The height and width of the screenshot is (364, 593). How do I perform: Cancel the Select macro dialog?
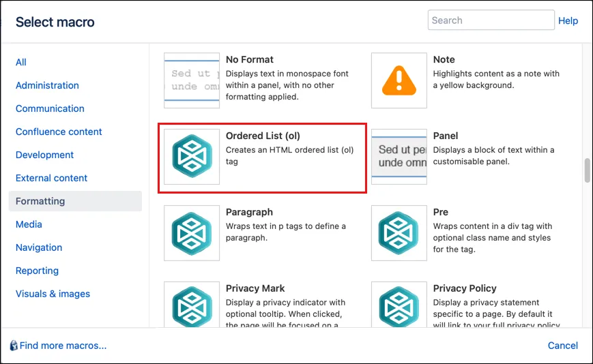tap(563, 346)
